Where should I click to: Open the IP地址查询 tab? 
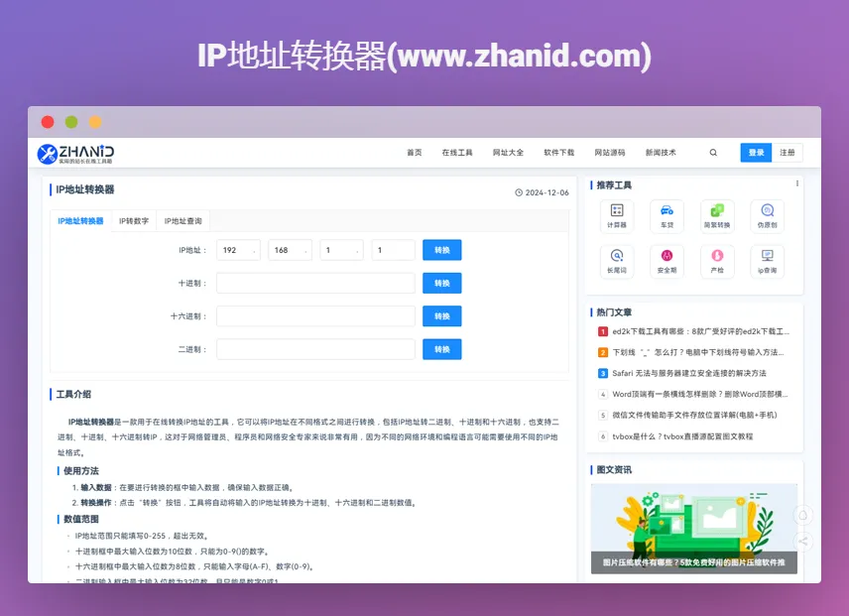point(182,221)
